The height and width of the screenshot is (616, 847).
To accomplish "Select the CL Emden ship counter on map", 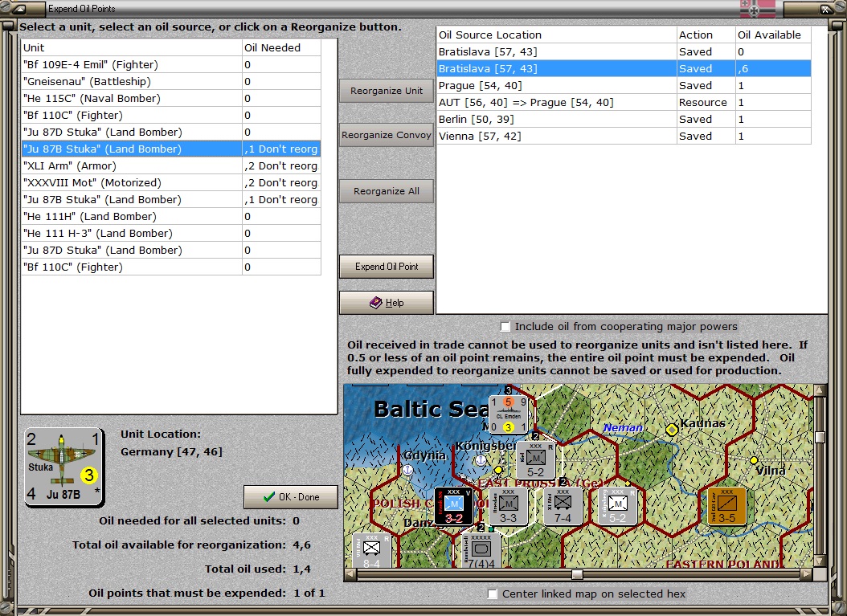I will (509, 414).
